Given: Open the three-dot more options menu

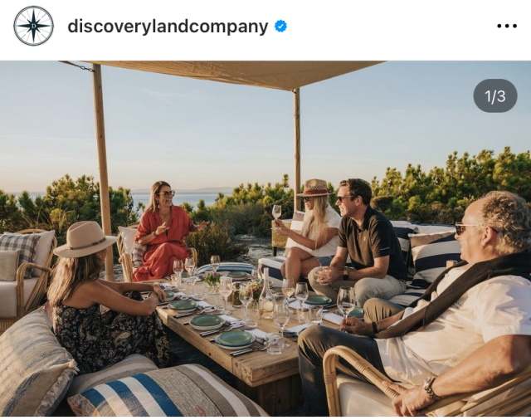Looking at the screenshot, I should [507, 26].
